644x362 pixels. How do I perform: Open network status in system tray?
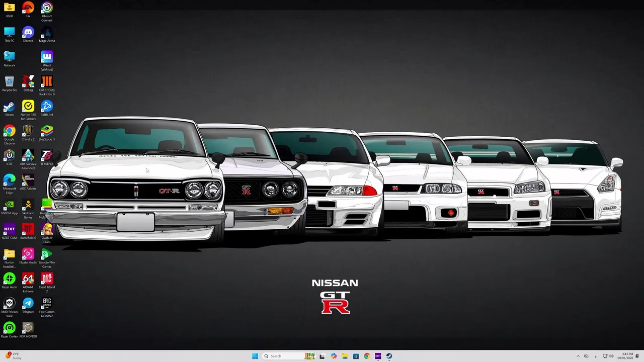pos(605,356)
